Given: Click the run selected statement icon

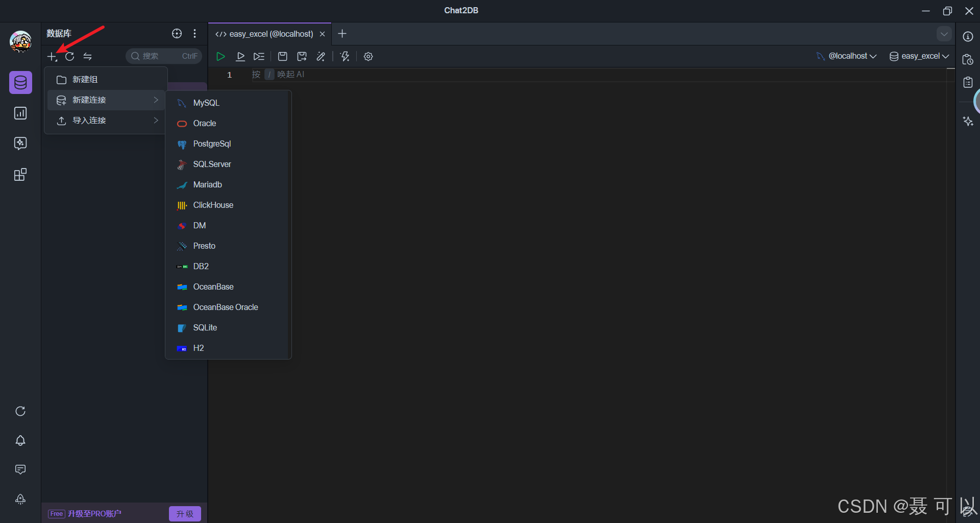Looking at the screenshot, I should (240, 56).
